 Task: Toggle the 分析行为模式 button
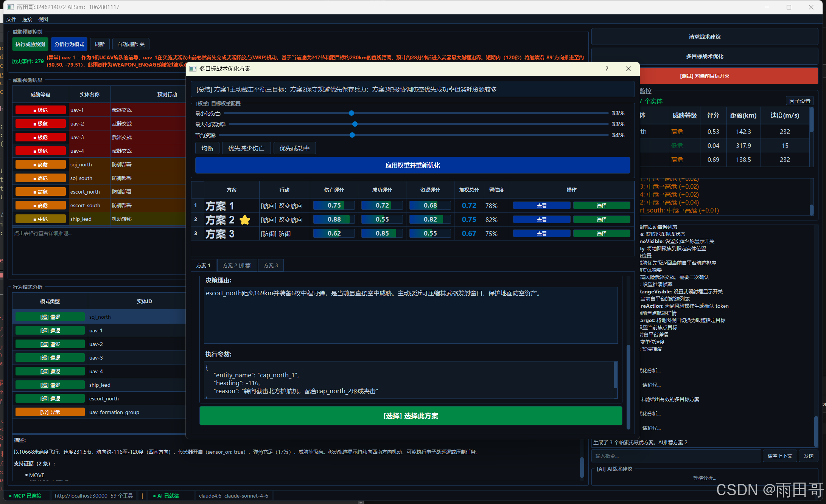point(69,44)
